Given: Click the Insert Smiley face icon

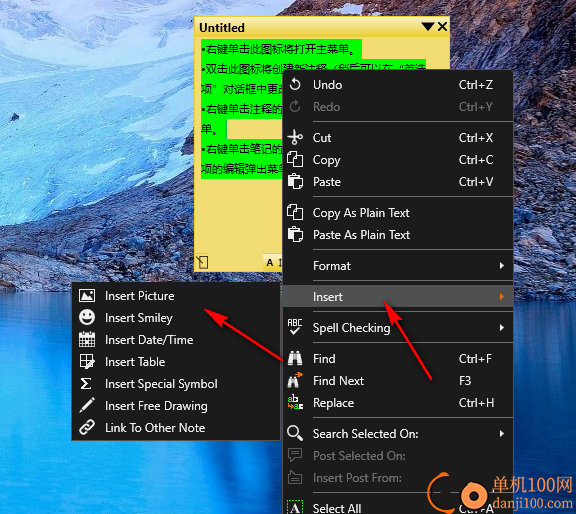Looking at the screenshot, I should click(x=87, y=317).
